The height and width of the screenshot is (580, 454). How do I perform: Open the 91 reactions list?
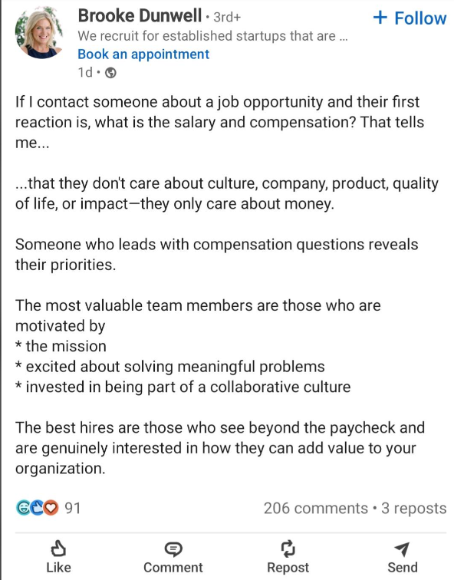(73, 508)
